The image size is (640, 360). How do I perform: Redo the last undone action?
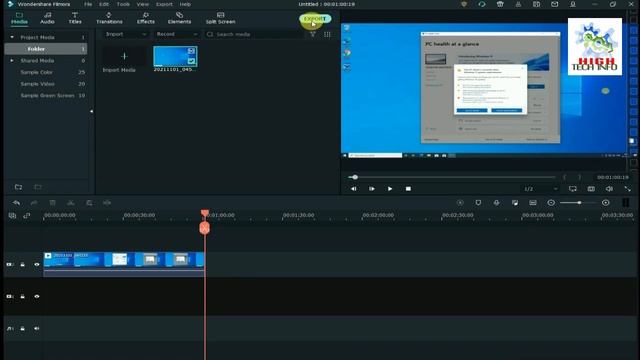pos(34,203)
